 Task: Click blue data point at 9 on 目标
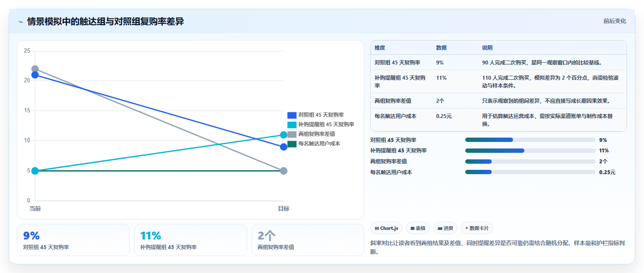[x=284, y=147]
